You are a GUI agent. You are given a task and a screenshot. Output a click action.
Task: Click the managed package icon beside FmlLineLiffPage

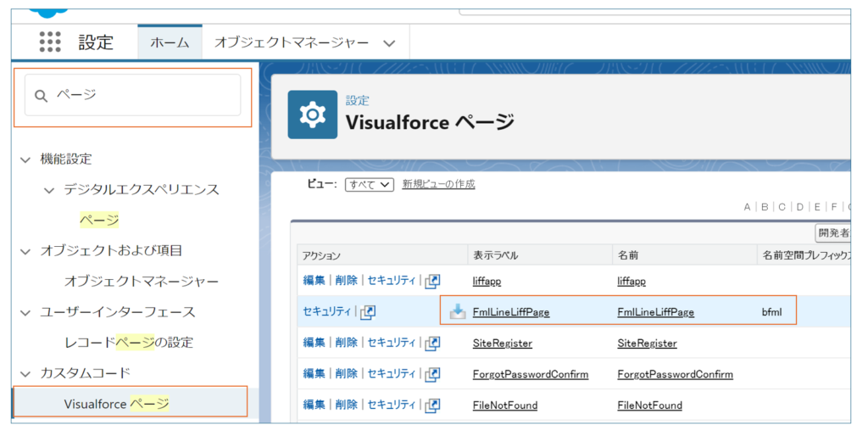458,311
